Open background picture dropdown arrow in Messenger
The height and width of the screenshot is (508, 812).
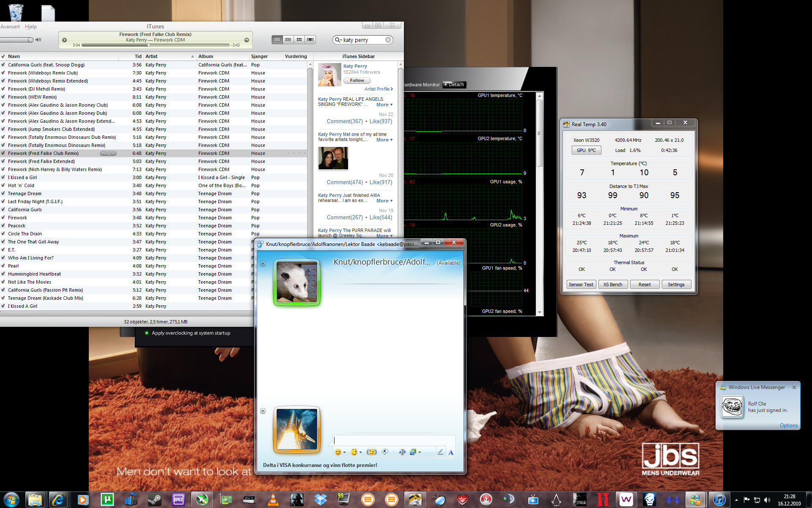coord(420,453)
